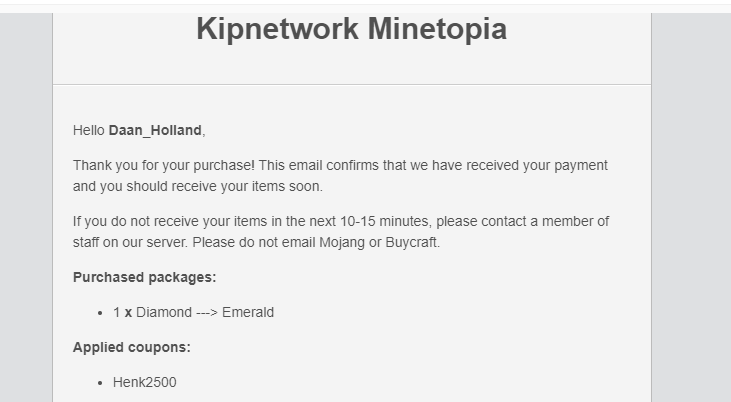Click the word Emerald in package
Viewport: 731px width, 402px height.
pyautogui.click(x=248, y=312)
